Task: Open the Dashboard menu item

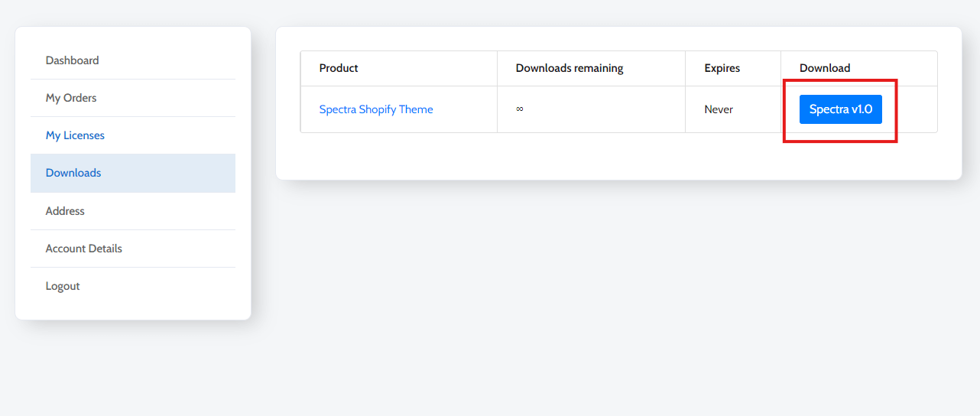Action: (73, 60)
